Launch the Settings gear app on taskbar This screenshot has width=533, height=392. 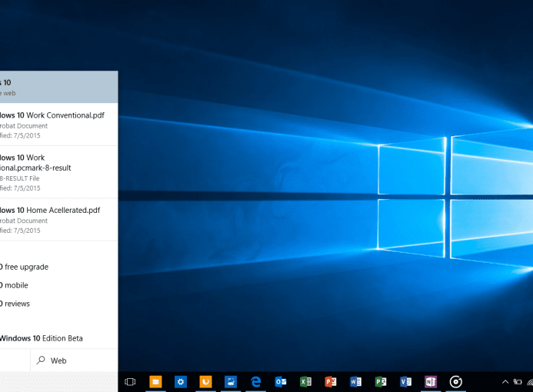pos(181,382)
